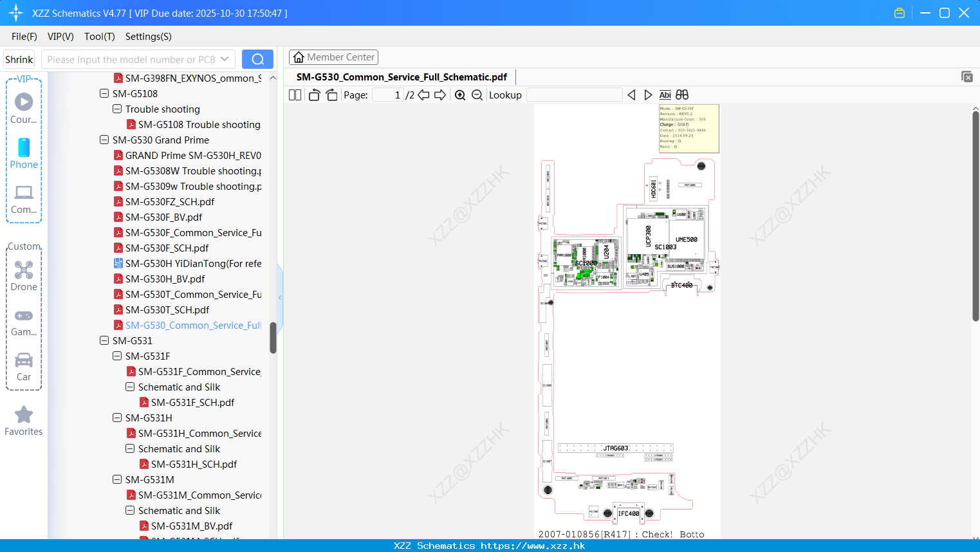Collapse the SM-G531F tree node
Viewport: 980px width, 552px height.
click(x=117, y=356)
